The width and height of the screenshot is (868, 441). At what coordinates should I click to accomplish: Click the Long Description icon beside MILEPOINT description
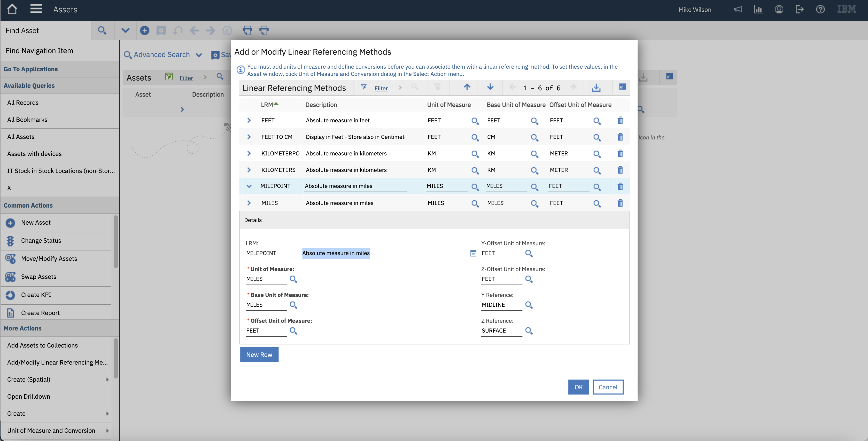[x=473, y=254]
